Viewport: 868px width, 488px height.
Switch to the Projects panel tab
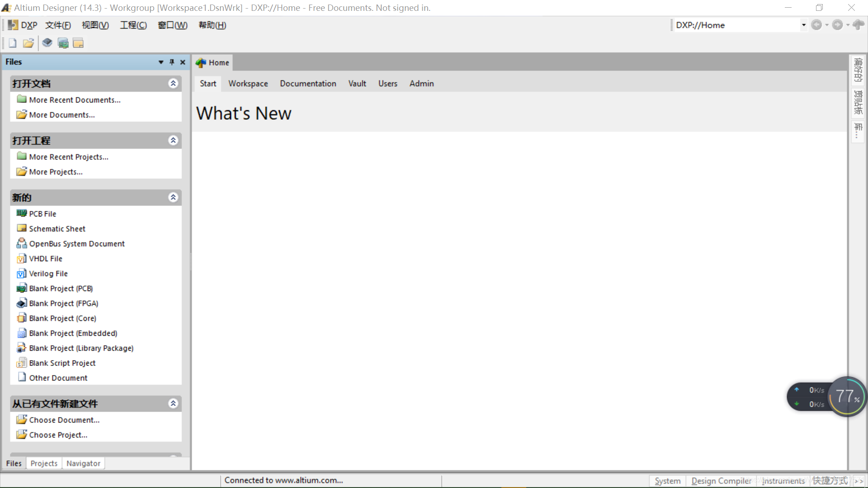point(44,464)
